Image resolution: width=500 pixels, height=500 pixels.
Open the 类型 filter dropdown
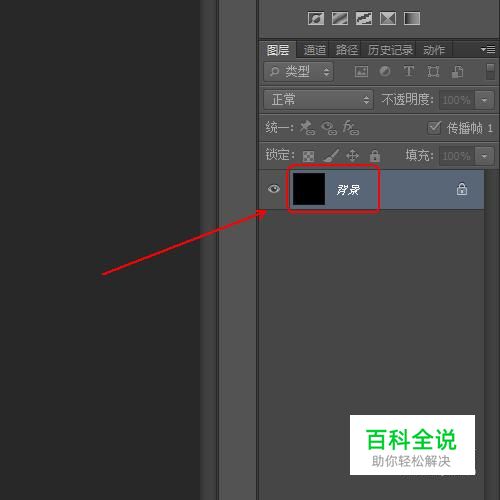(x=299, y=71)
